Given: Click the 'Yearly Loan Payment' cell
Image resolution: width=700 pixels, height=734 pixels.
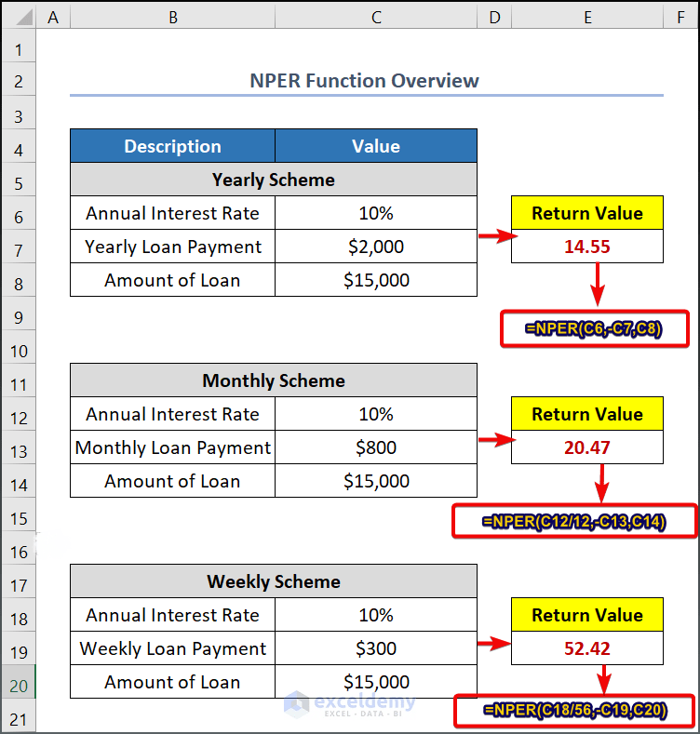Looking at the screenshot, I should 172,247.
